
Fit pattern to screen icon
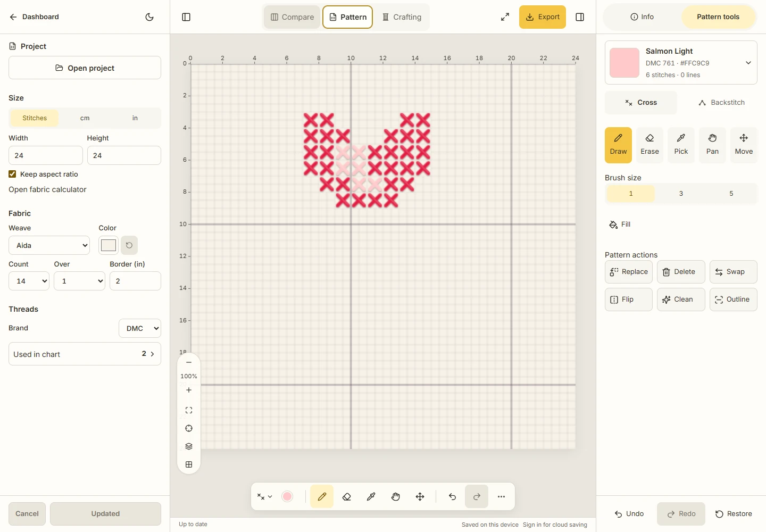(189, 410)
